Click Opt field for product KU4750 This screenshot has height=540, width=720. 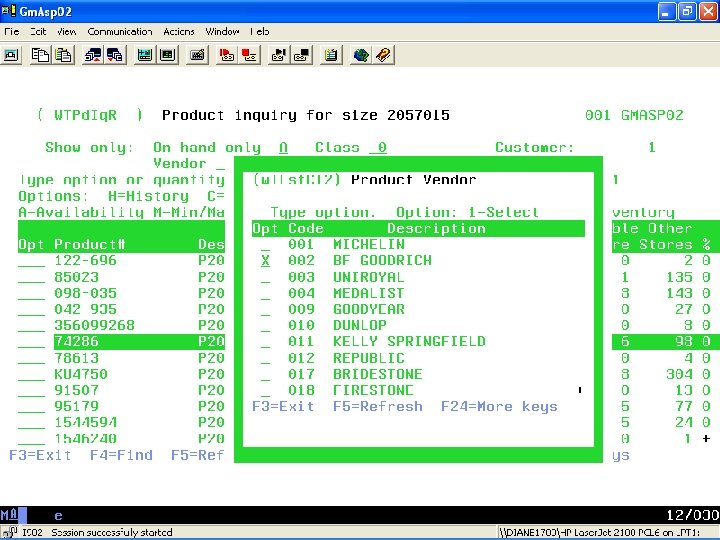point(31,374)
